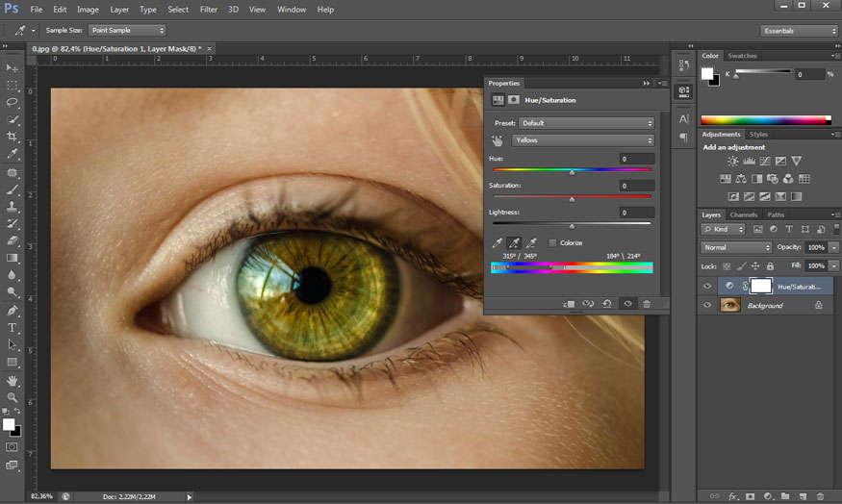Open the Essentials workspace switcher
This screenshot has width=842, height=504.
800,31
